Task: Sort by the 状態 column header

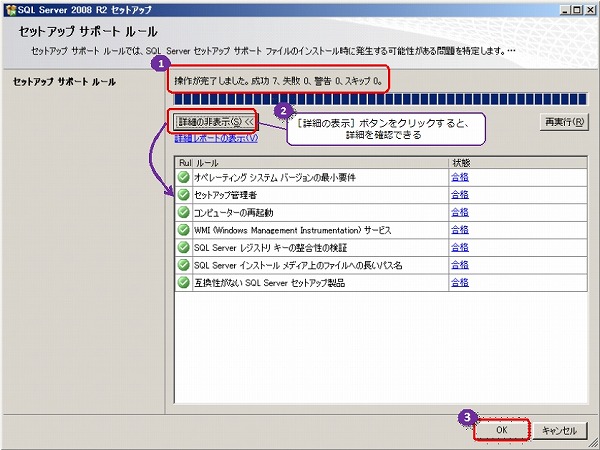Action: point(518,163)
